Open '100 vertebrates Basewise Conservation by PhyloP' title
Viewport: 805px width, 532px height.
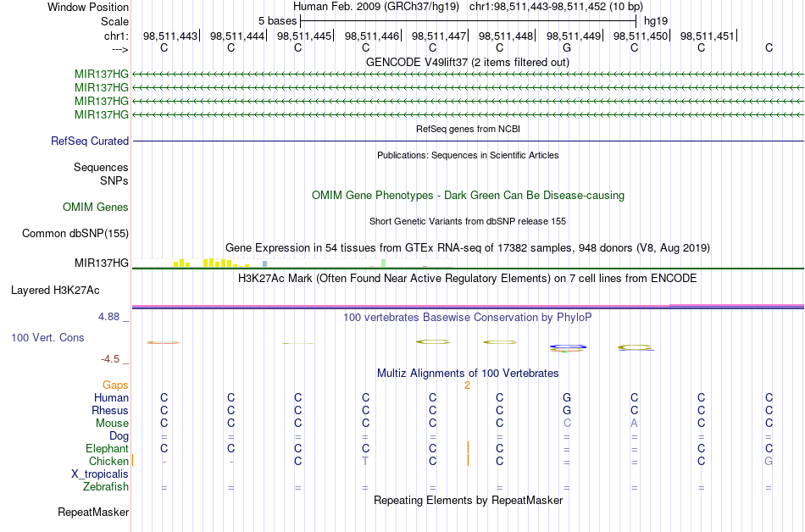point(468,318)
